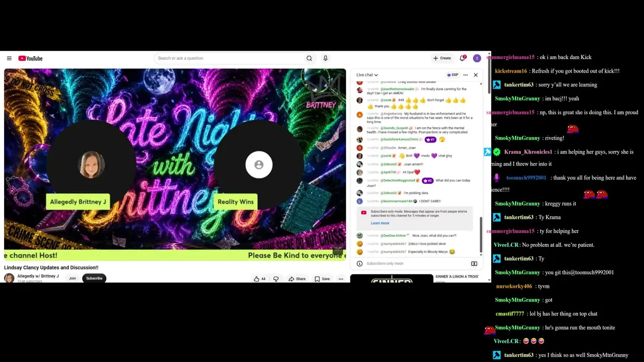
Task: Open the notifications bell
Action: [462, 58]
